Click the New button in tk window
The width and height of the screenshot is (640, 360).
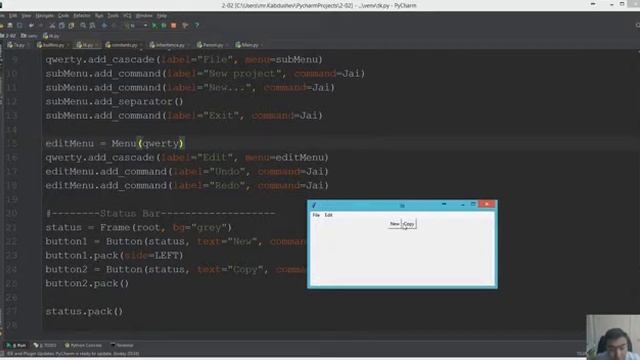395,224
